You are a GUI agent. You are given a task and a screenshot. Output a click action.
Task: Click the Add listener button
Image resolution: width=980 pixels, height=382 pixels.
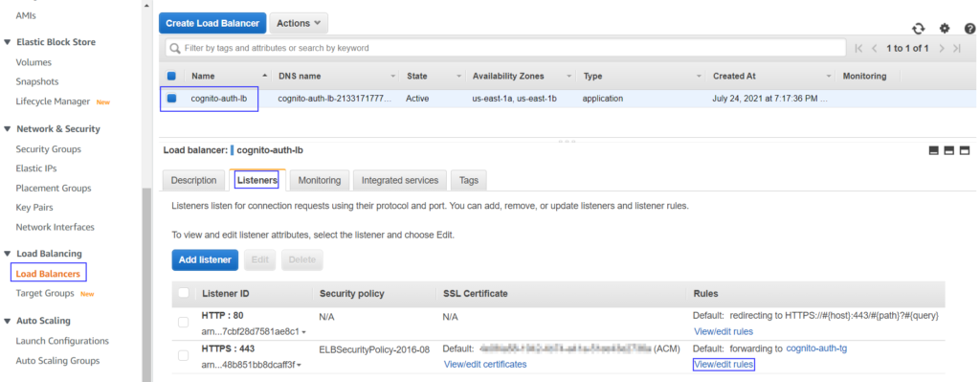tap(205, 259)
